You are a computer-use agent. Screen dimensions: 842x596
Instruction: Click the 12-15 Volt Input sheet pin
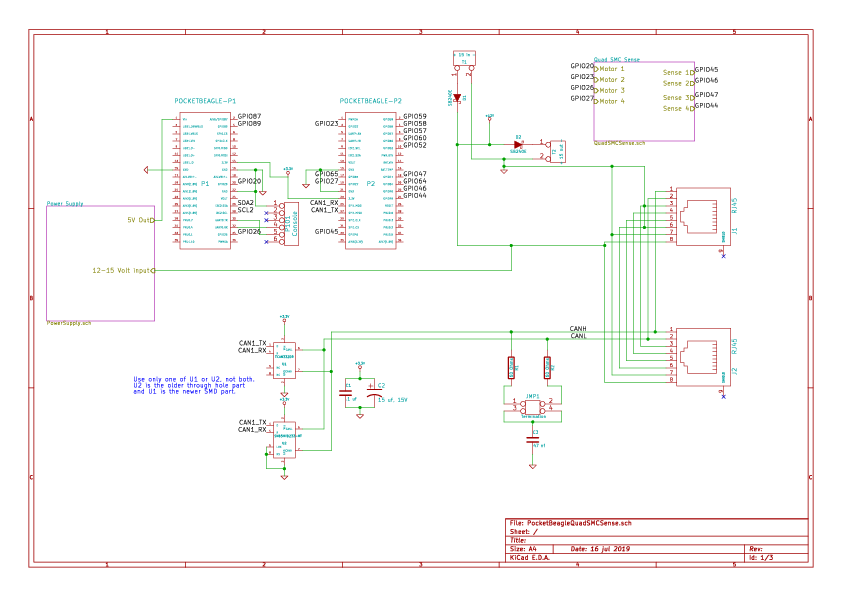(x=122, y=271)
